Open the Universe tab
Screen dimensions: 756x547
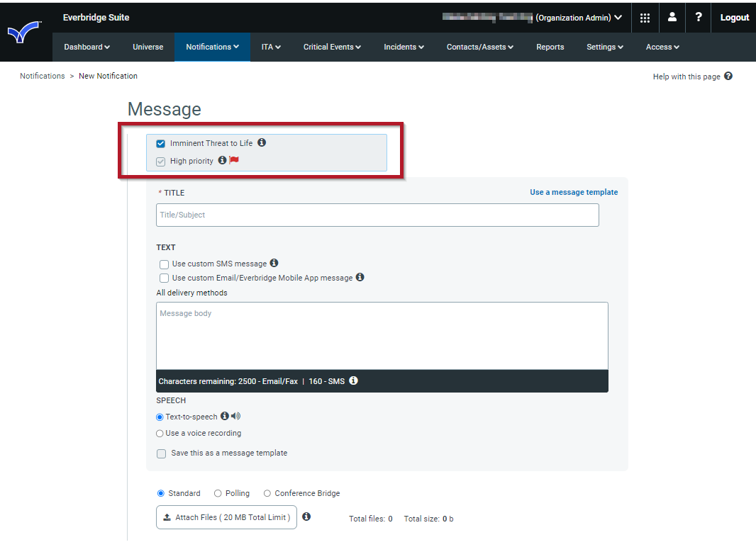pos(148,47)
